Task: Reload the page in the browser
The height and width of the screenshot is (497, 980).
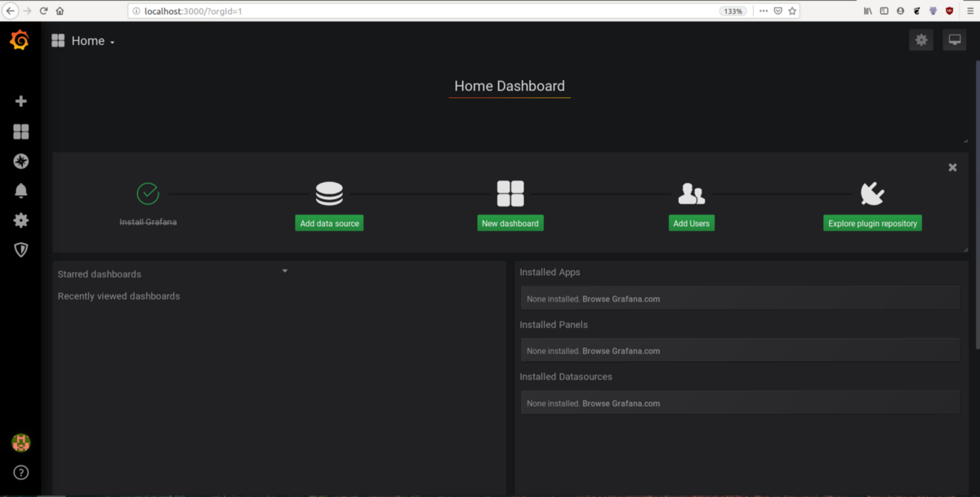Action: [44, 11]
